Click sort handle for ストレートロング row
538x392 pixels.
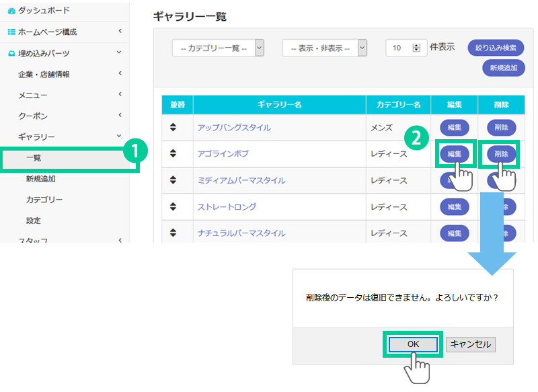[173, 206]
